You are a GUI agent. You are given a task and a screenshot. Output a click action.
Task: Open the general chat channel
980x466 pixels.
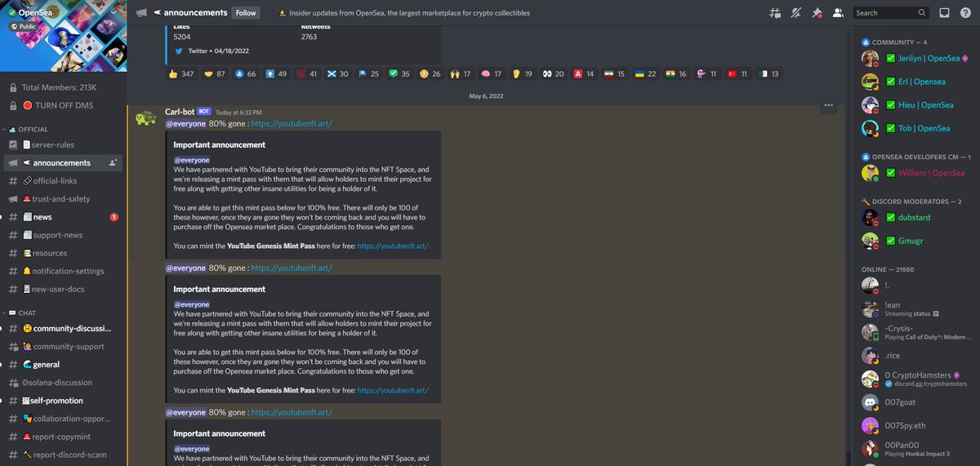pyautogui.click(x=63, y=365)
